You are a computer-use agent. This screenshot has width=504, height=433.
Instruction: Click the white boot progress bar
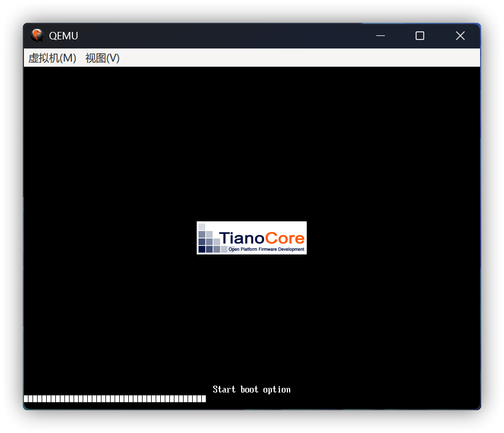point(115,399)
